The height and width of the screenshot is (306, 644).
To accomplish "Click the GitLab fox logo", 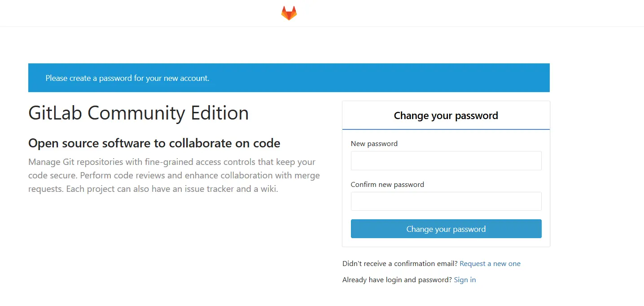I will point(289,13).
